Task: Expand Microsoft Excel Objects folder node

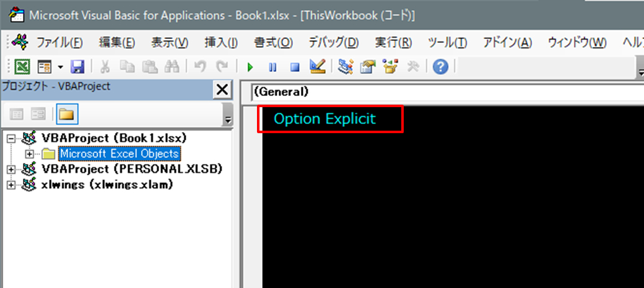Action: coord(30,154)
